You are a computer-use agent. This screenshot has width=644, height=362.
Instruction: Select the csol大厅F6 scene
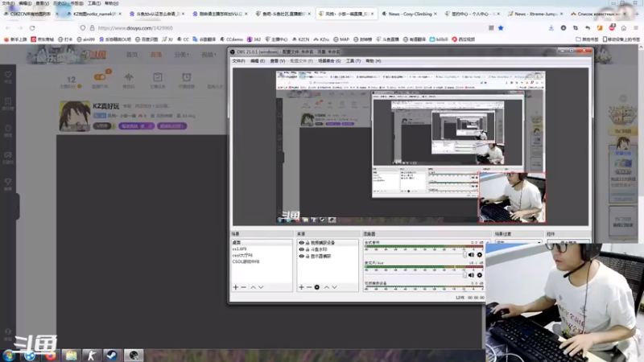point(262,255)
